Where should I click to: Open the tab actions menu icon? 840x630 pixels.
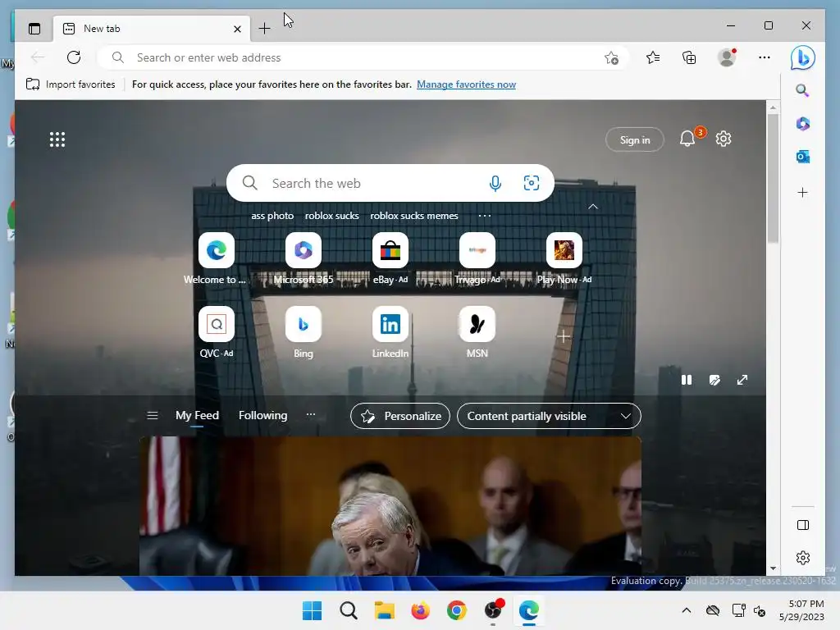point(34,29)
